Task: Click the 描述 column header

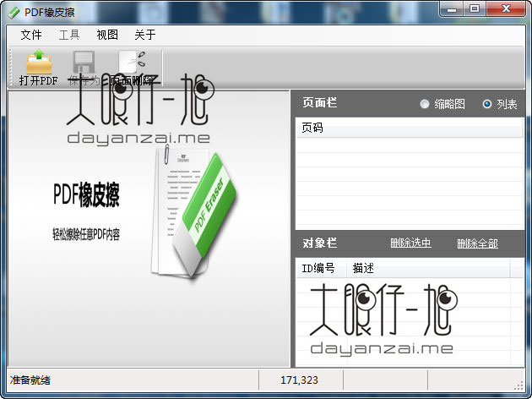Action: point(428,268)
